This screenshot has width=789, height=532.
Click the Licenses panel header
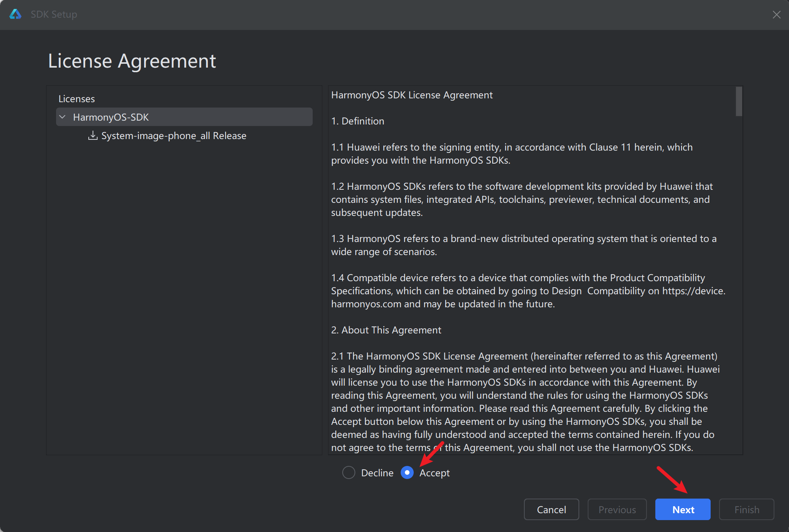[x=76, y=99]
